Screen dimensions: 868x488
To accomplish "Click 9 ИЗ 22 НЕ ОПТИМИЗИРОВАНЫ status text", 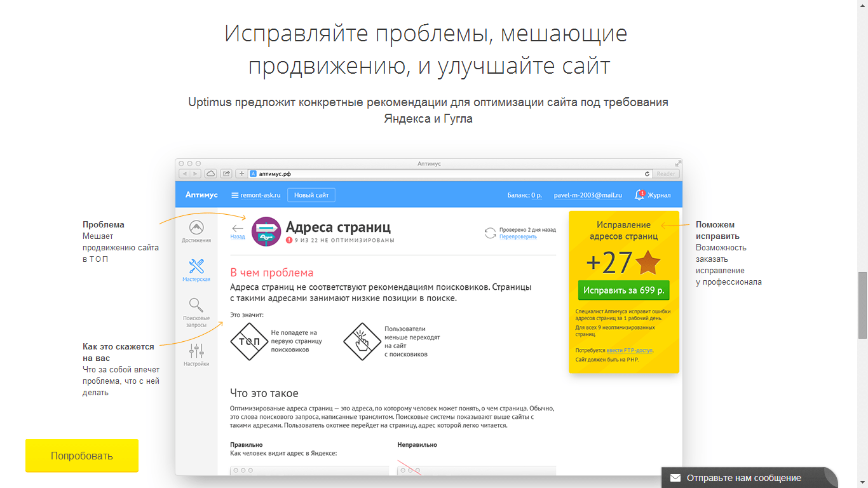I will click(x=344, y=241).
